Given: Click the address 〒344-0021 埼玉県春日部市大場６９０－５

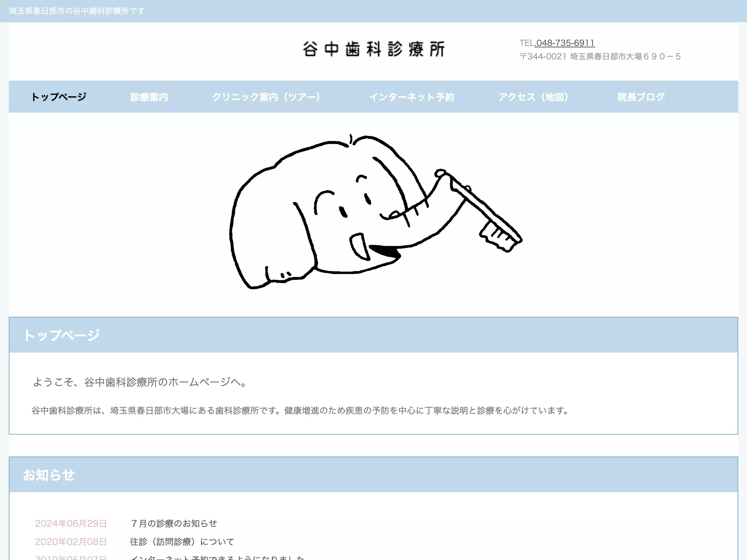Looking at the screenshot, I should coord(600,57).
